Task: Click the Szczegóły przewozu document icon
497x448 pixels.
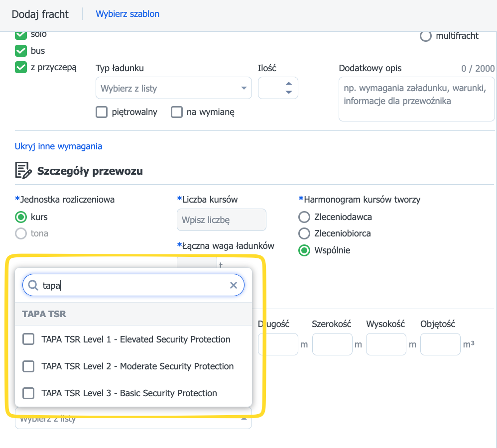Action: [23, 170]
